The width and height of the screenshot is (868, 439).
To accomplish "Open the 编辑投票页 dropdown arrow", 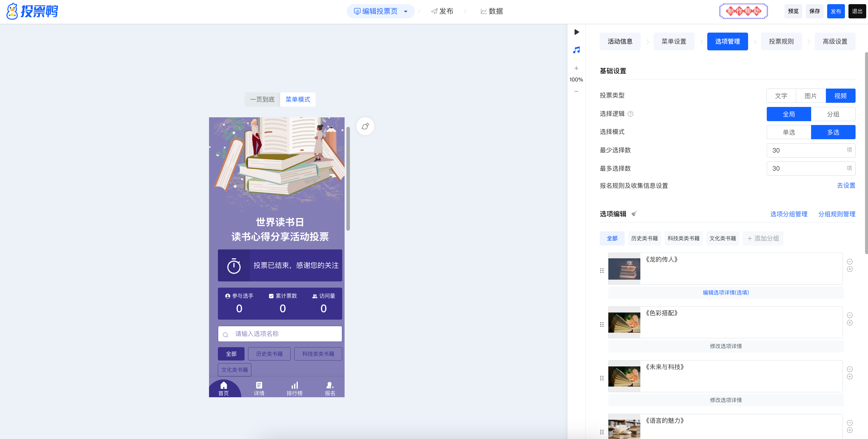I will tap(406, 12).
